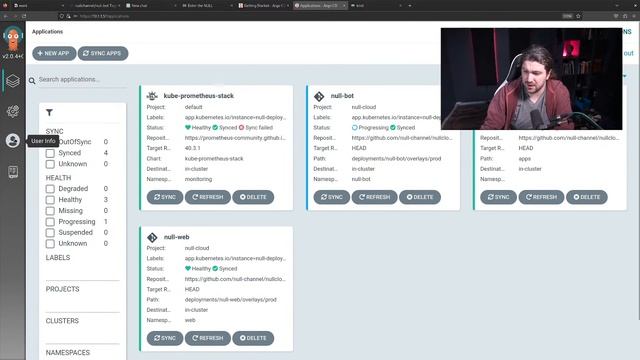Refresh the null-bot application
The height and width of the screenshot is (360, 640).
pos(374,197)
